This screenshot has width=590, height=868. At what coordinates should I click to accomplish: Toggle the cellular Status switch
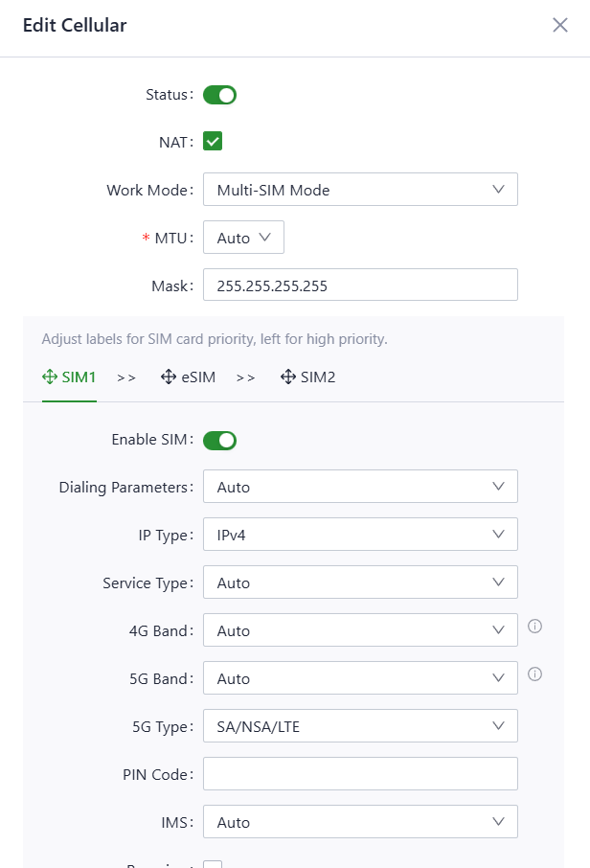(219, 95)
